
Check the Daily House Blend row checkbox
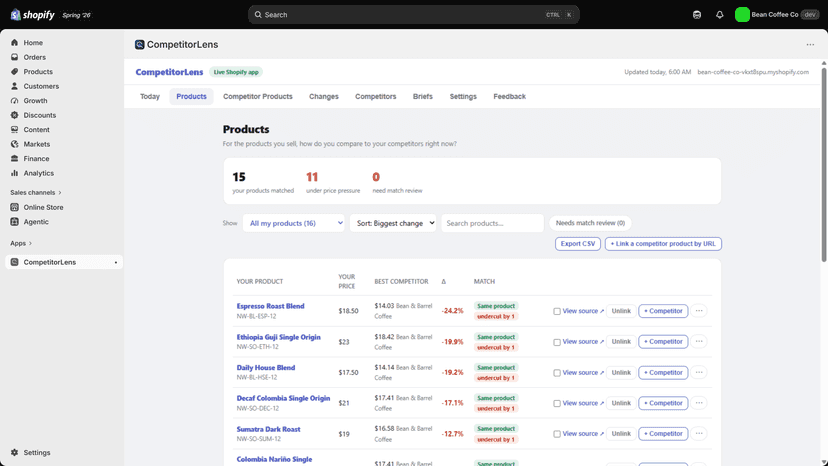tap(557, 373)
